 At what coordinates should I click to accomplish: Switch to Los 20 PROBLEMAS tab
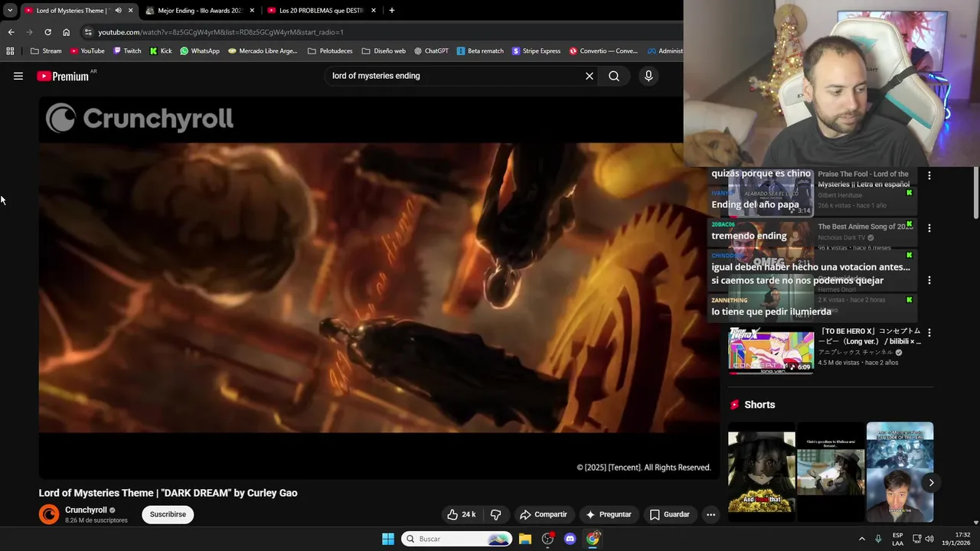click(x=322, y=11)
